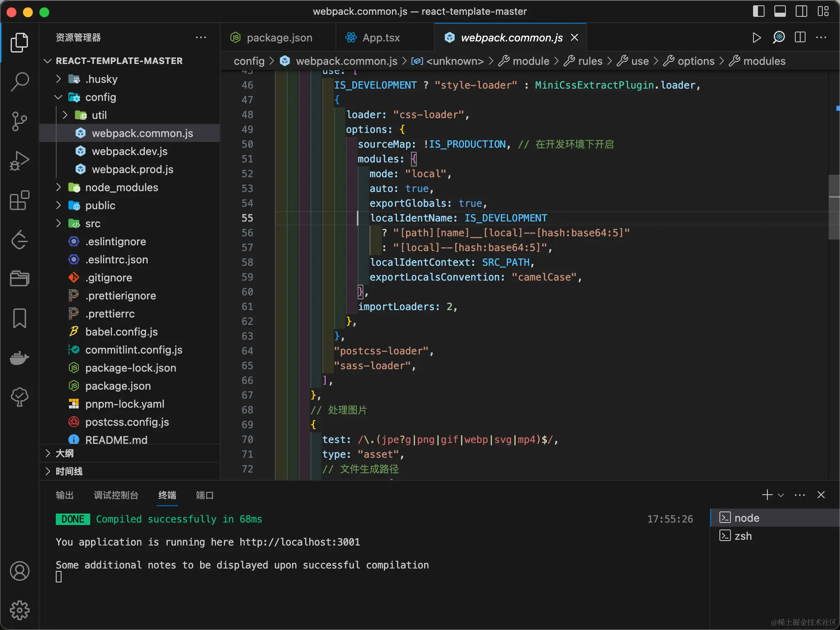The image size is (840, 630).
Task: Open new terminal launch profile dropdown
Action: [781, 495]
